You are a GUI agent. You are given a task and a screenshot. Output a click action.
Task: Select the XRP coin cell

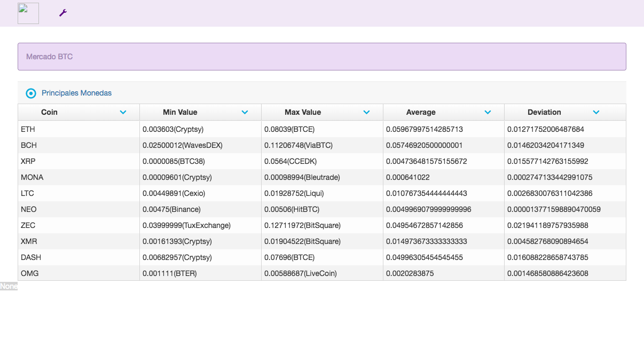[x=78, y=161]
